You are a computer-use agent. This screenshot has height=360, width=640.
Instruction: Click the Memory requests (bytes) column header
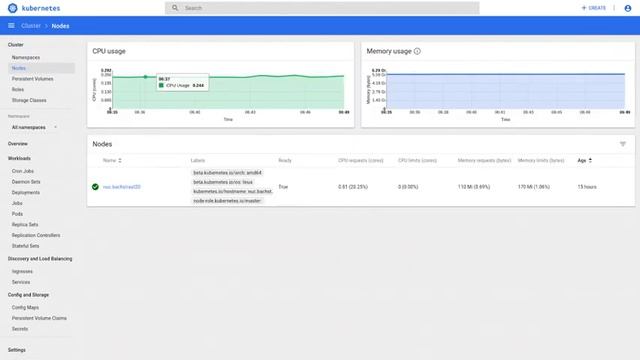coord(484,160)
